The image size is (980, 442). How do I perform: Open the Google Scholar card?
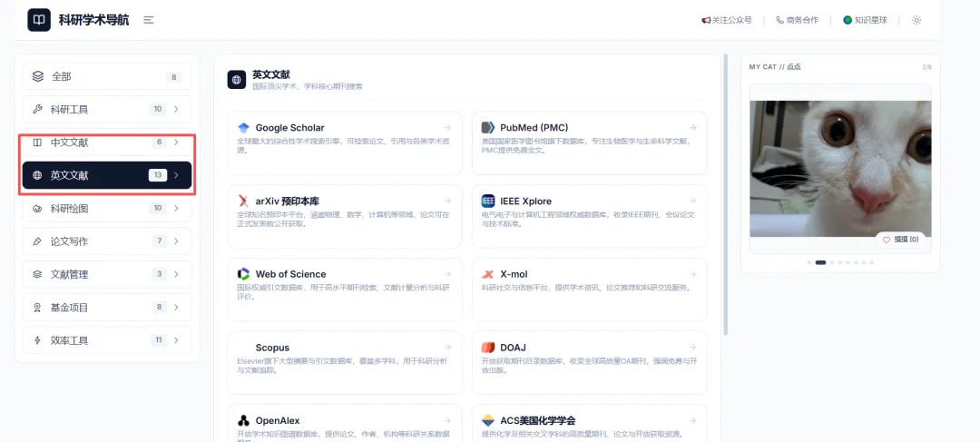(x=345, y=142)
